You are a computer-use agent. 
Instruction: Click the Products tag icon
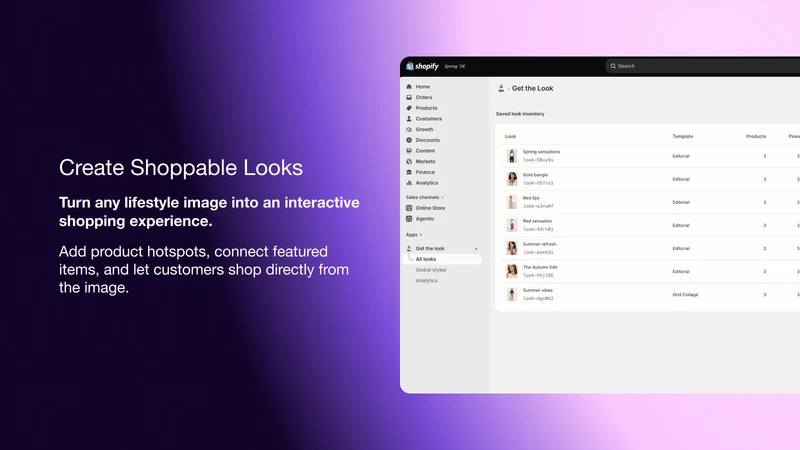point(409,108)
